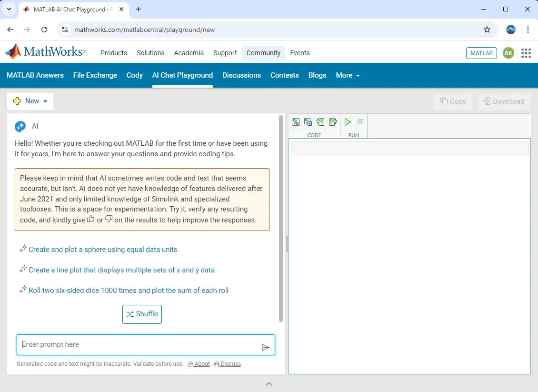The height and width of the screenshot is (392, 538).
Task: Click the Decrease indent icon
Action: (x=332, y=122)
